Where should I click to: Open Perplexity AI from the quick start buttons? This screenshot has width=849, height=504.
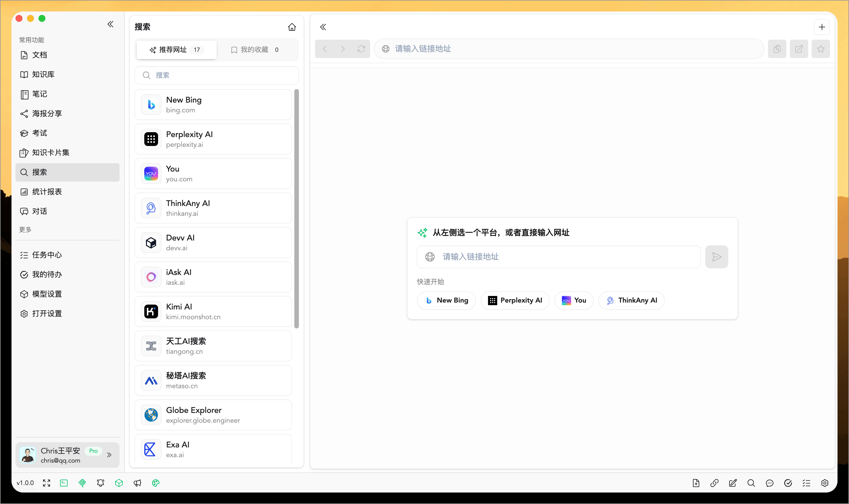(x=514, y=300)
